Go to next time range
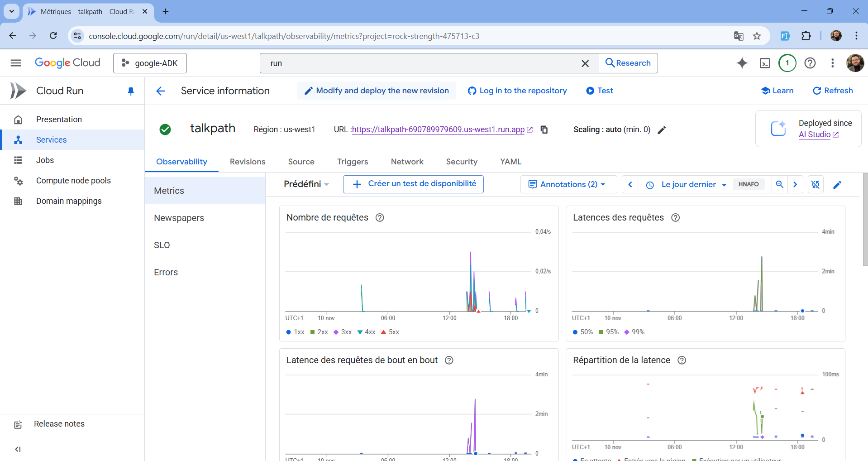 (795, 184)
